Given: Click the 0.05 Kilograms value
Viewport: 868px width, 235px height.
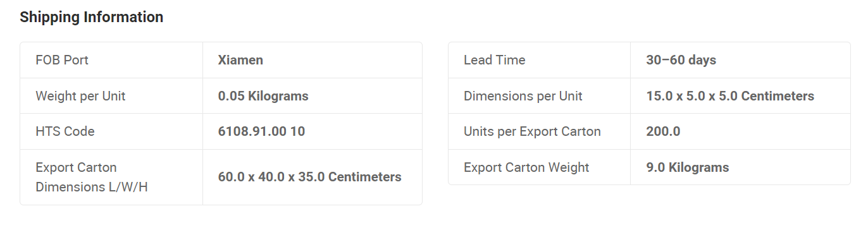Looking at the screenshot, I should [263, 96].
